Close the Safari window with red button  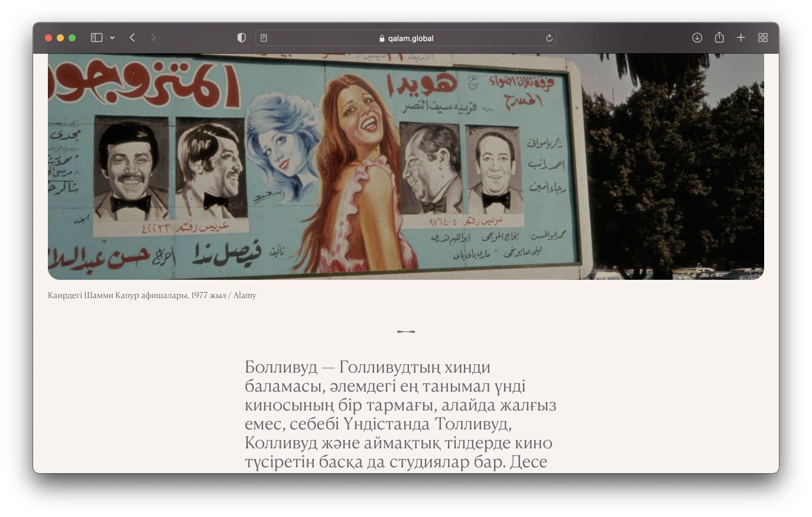[48, 38]
